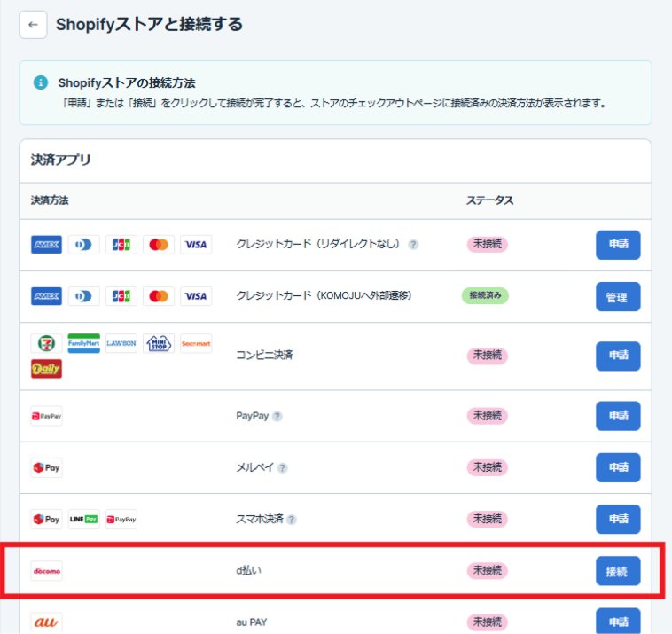The width and height of the screenshot is (672, 634).
Task: Click 申請 button for コンビニ決済
Action: click(617, 356)
